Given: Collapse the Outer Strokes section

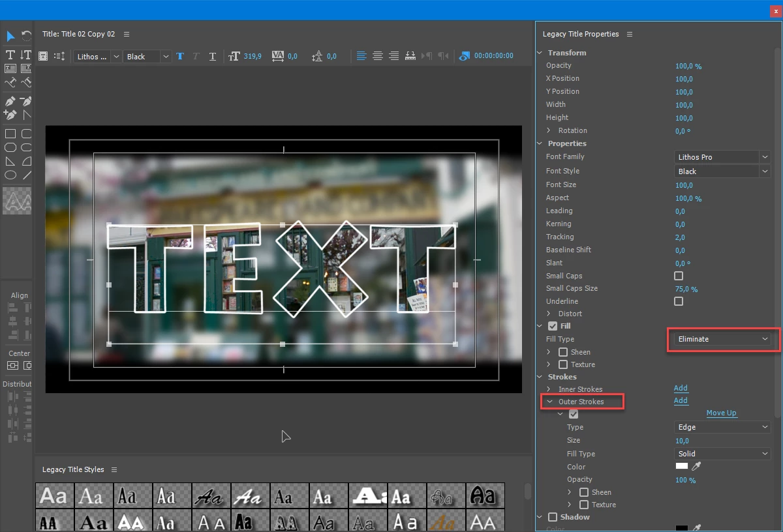Looking at the screenshot, I should pyautogui.click(x=549, y=402).
